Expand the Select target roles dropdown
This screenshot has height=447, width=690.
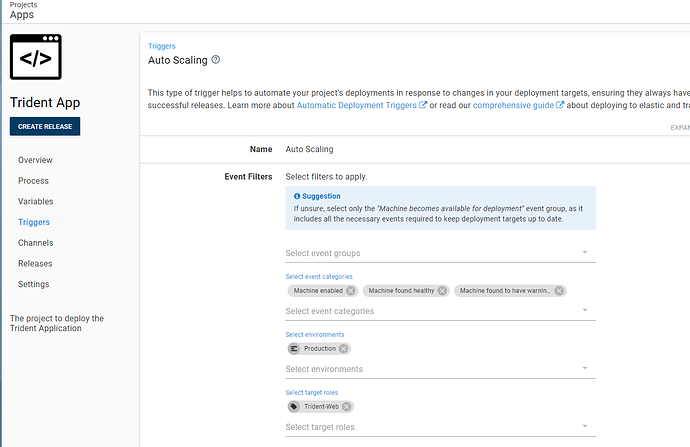coord(585,426)
